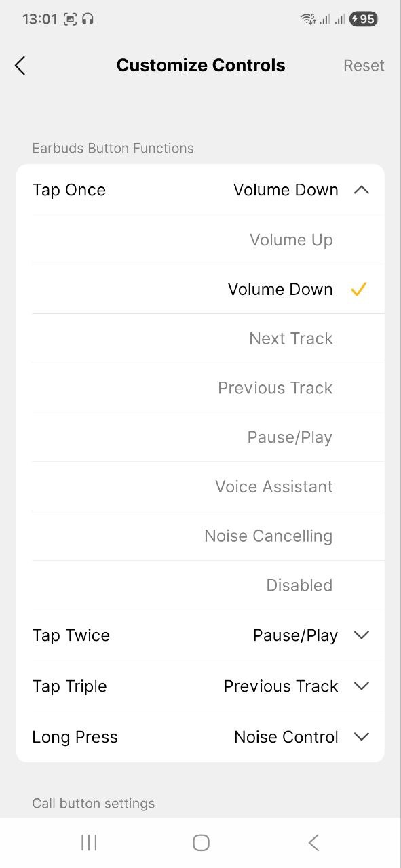The image size is (401, 868).
Task: Tap the Android recent apps icon
Action: point(89,842)
